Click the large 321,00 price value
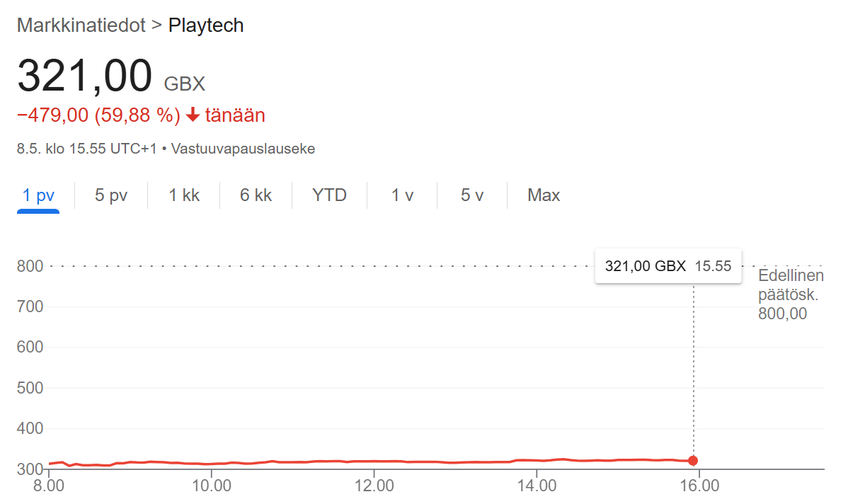Image resolution: width=848 pixels, height=504 pixels. pos(85,76)
